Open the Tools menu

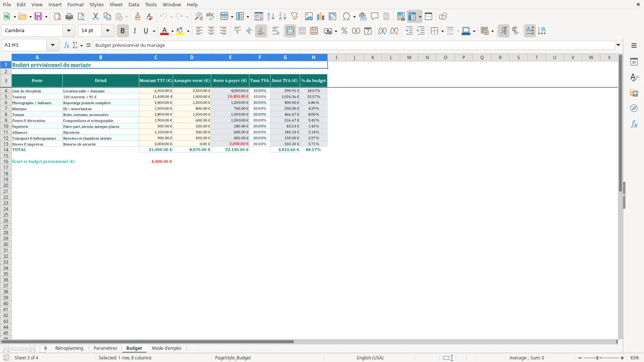point(151,4)
